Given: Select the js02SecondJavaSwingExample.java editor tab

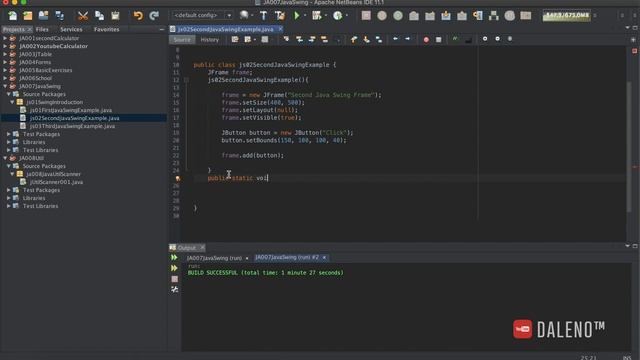Looking at the screenshot, I should (225, 29).
